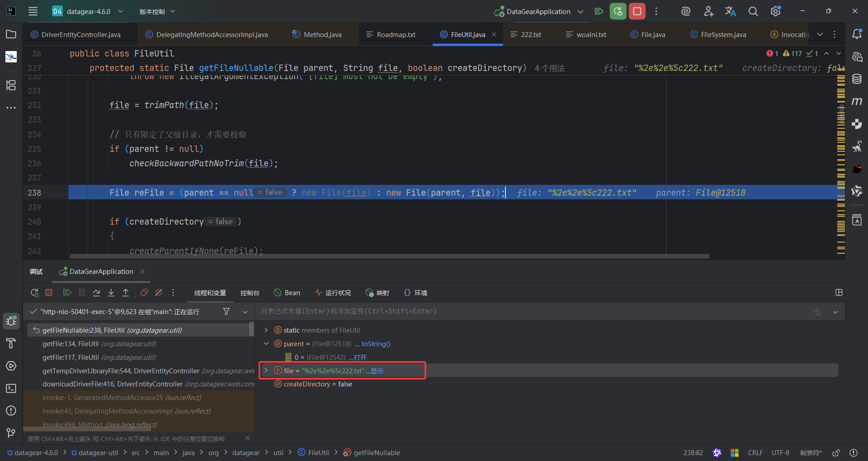Screen dimensions: 868x461
Task: Open the watches expression history dropdown
Action: [x=835, y=312]
